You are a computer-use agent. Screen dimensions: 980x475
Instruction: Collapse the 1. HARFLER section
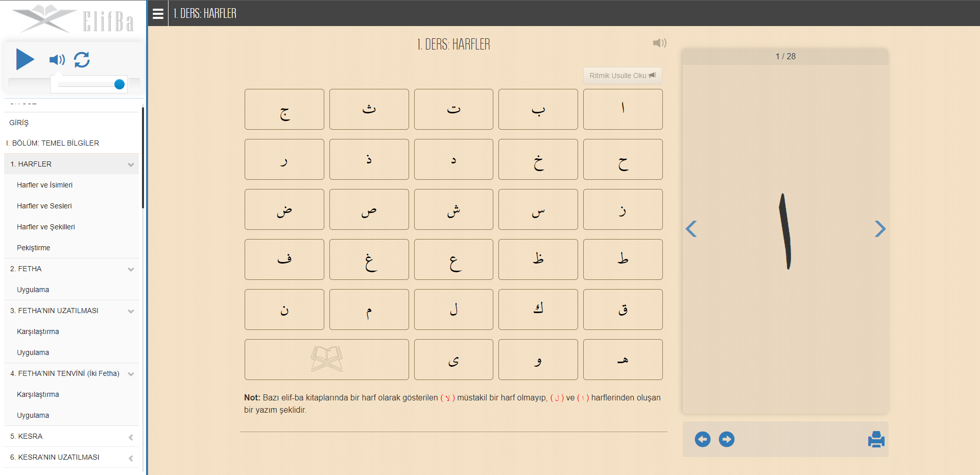pos(131,164)
